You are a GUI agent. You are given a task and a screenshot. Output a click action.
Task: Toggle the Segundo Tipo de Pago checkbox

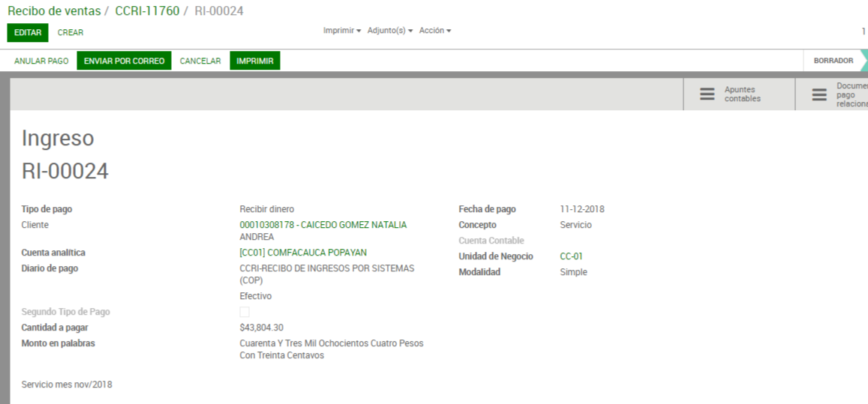point(245,312)
